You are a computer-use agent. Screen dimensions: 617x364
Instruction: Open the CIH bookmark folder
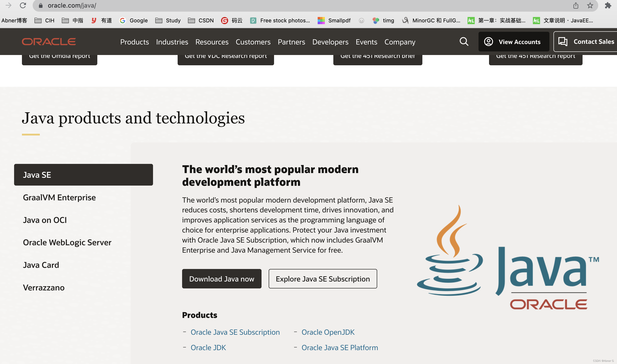45,20
